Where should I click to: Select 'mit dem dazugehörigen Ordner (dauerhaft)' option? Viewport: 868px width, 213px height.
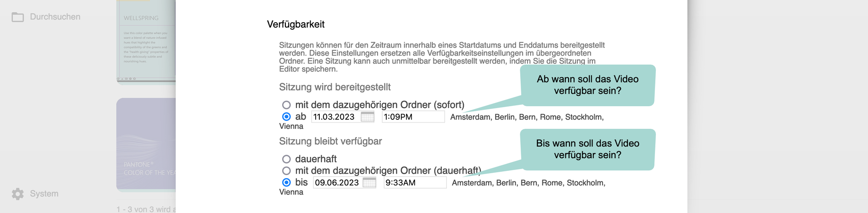(x=286, y=171)
